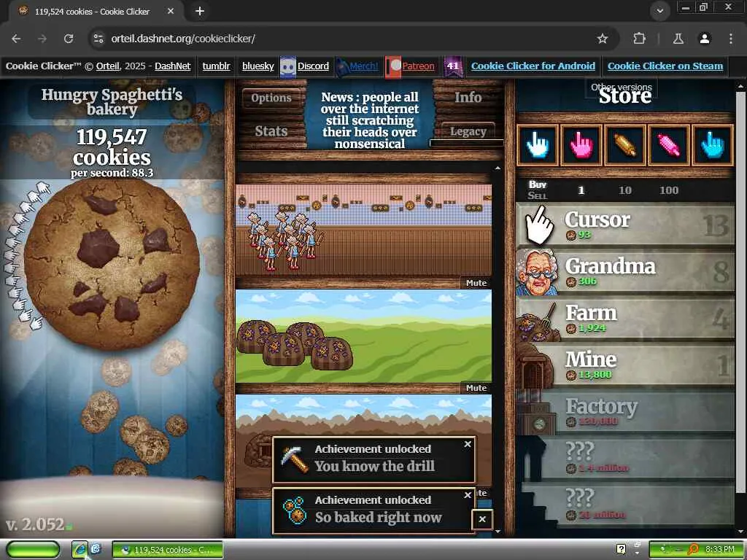Open the tumblr link
Image resolution: width=747 pixels, height=560 pixels.
click(x=216, y=66)
